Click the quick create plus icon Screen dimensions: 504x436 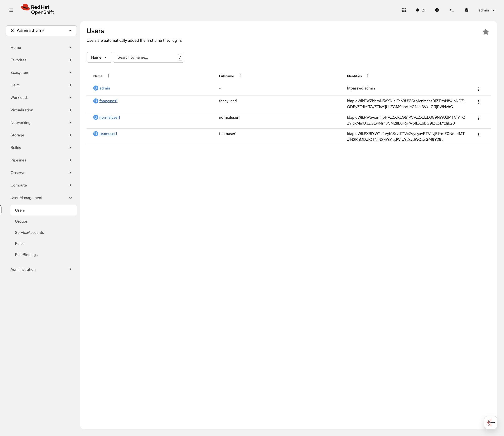437,10
